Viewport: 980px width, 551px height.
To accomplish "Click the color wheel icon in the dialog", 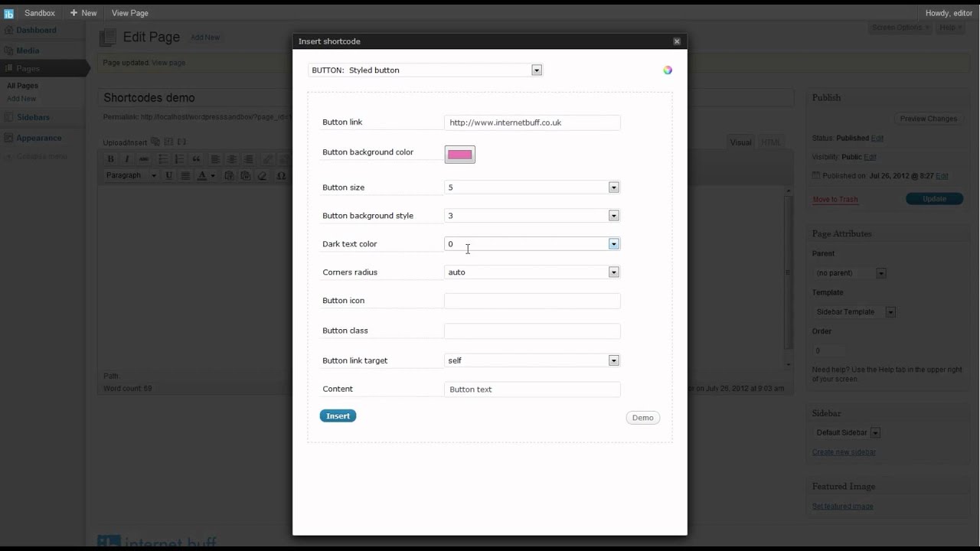I will 668,70.
